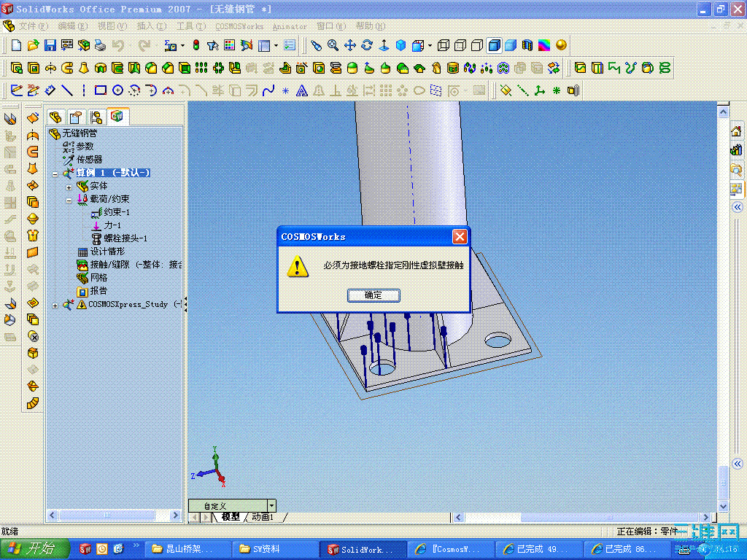This screenshot has width=747, height=560.
Task: Print the document via the printer icon
Action: [100, 45]
